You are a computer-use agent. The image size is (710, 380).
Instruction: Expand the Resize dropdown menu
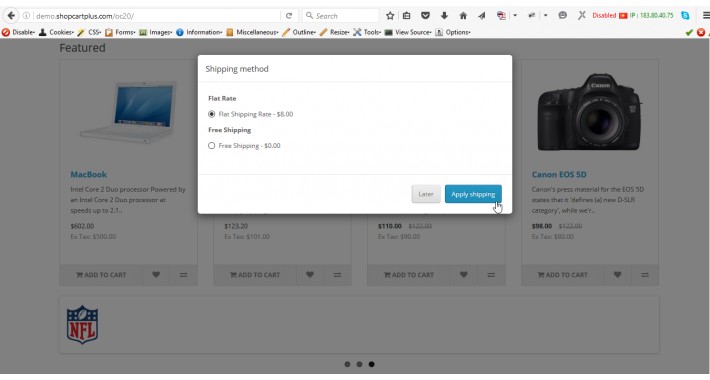(x=334, y=32)
